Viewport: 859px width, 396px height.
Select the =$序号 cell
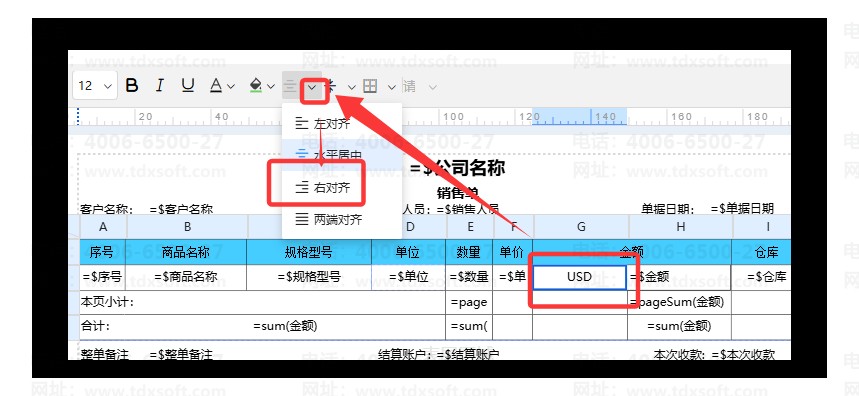pos(102,277)
